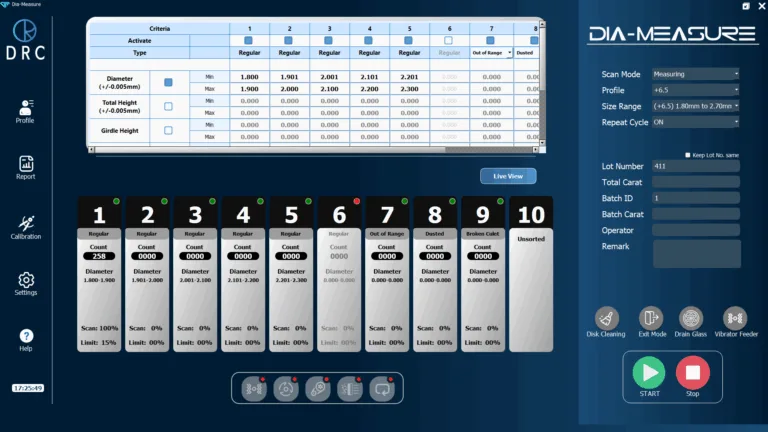Click Diameter Min cell value 1.800
Image resolution: width=768 pixels, height=432 pixels.
(249, 77)
